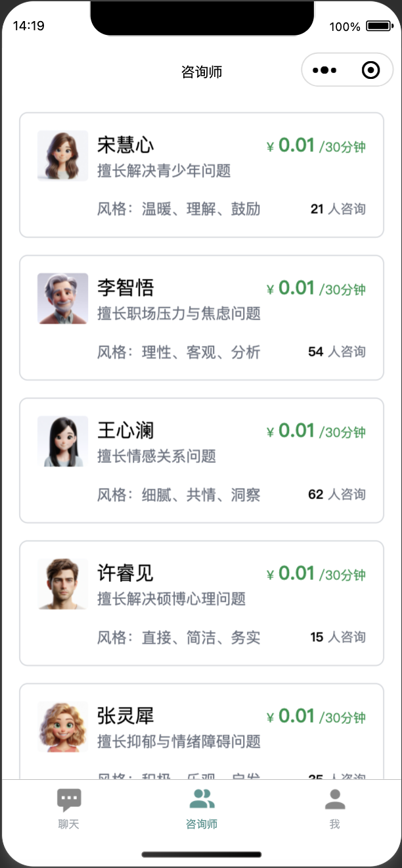
Task: Click the counselors people icon
Action: [x=202, y=800]
